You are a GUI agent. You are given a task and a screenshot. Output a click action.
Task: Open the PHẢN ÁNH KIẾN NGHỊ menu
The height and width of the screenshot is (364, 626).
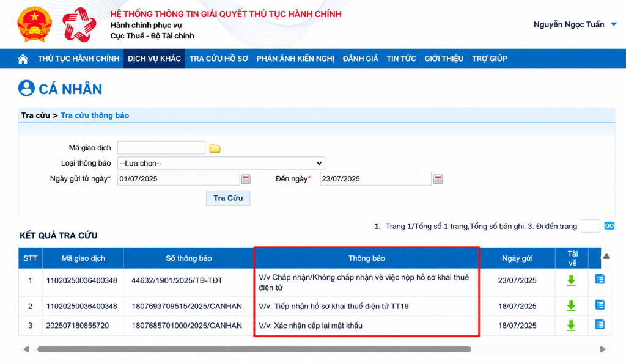tap(295, 59)
